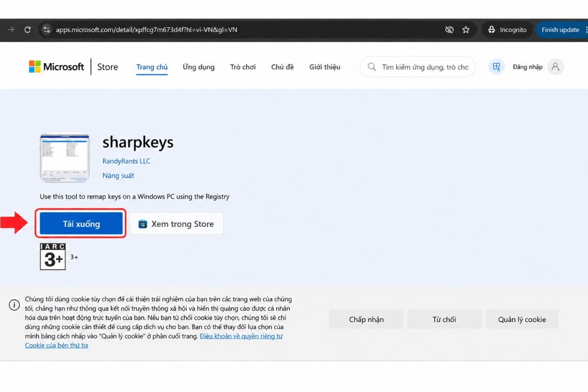Click the search magnifier icon
The width and height of the screenshot is (588, 392).
372,67
